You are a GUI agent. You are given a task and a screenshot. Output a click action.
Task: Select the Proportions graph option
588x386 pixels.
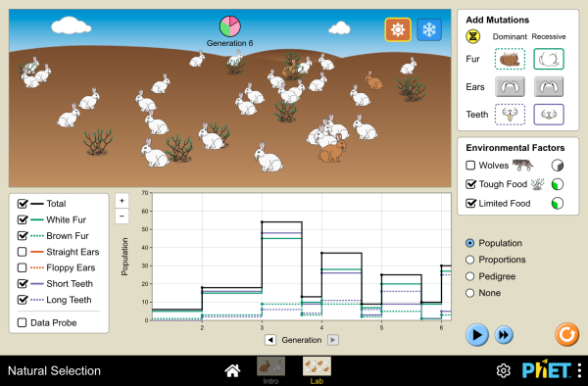(469, 260)
